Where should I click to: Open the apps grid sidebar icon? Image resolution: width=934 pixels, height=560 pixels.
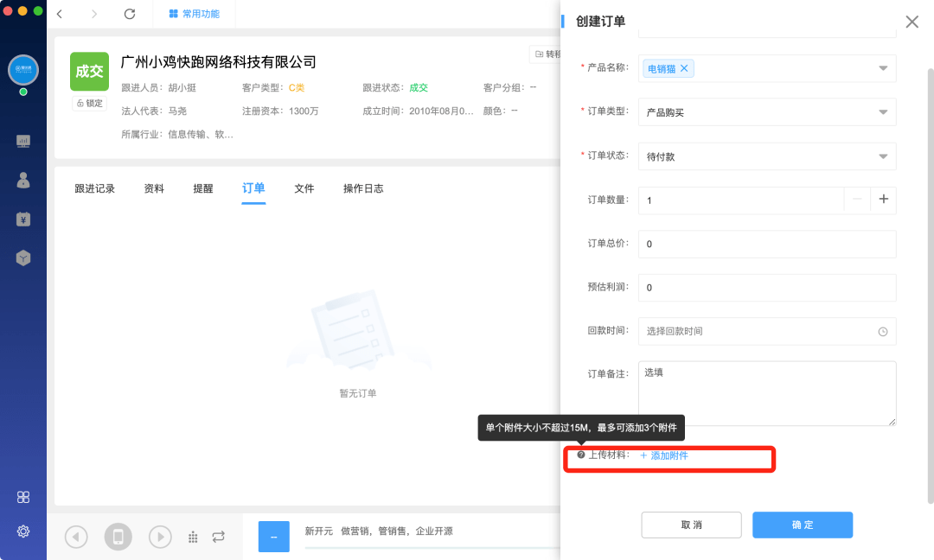(x=23, y=497)
